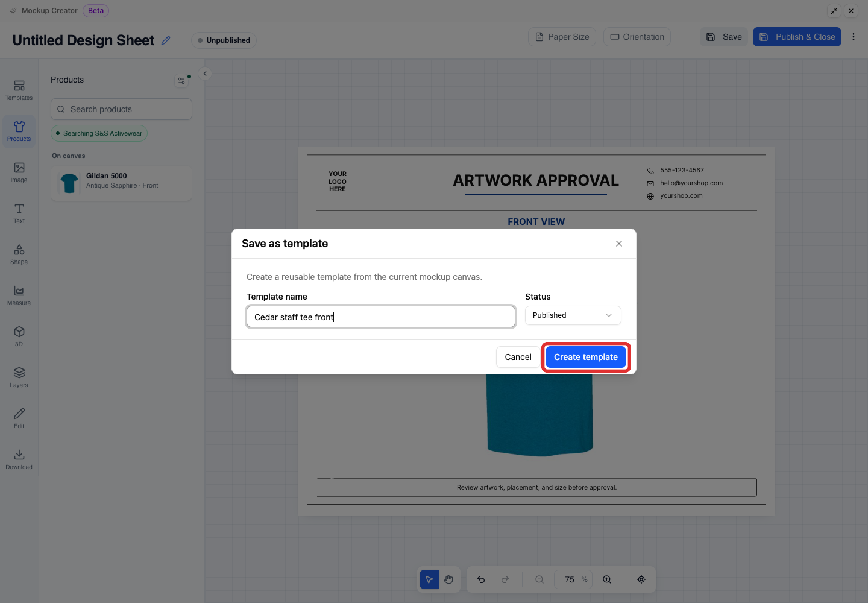
Task: Select the pointer cursor tool
Action: [429, 579]
